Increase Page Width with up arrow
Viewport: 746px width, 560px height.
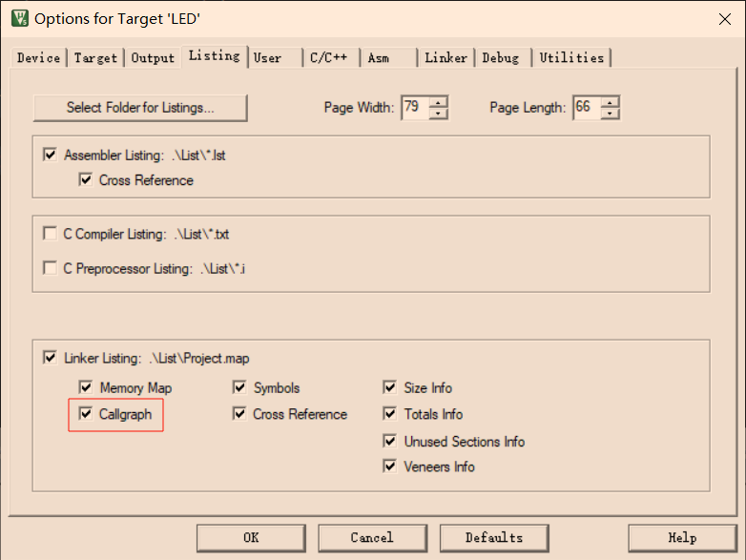tap(438, 102)
